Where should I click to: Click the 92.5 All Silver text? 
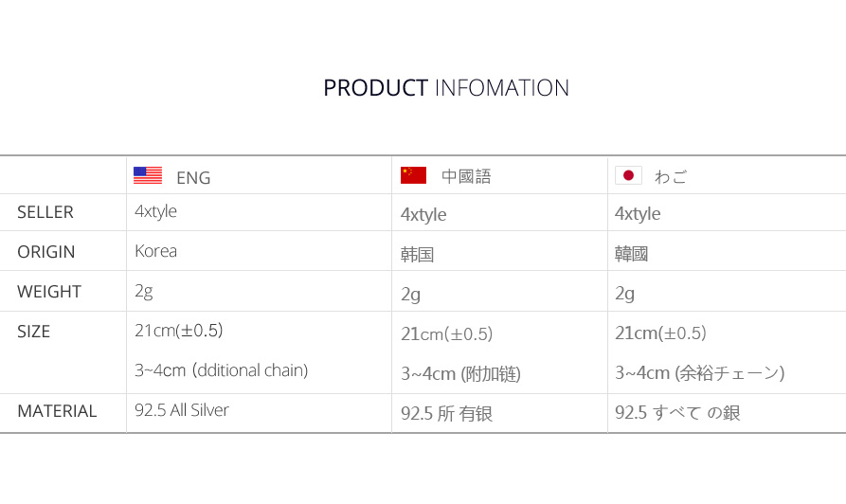pyautogui.click(x=182, y=410)
